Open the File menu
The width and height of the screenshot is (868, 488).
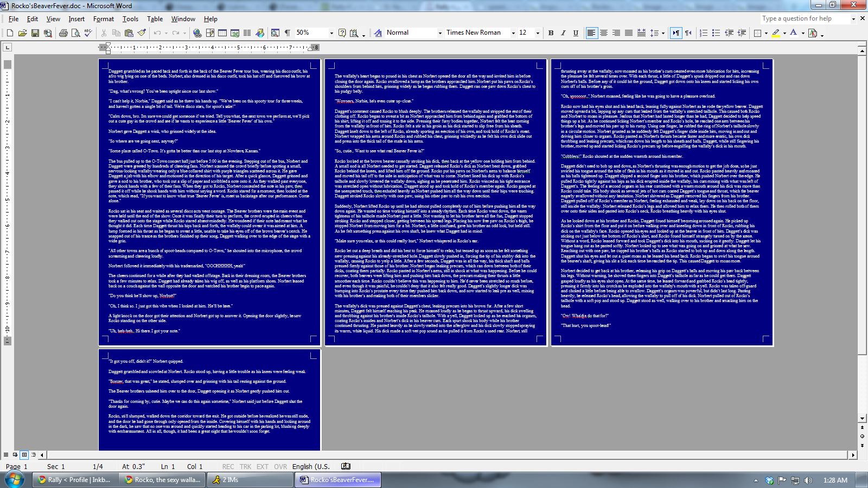click(14, 19)
